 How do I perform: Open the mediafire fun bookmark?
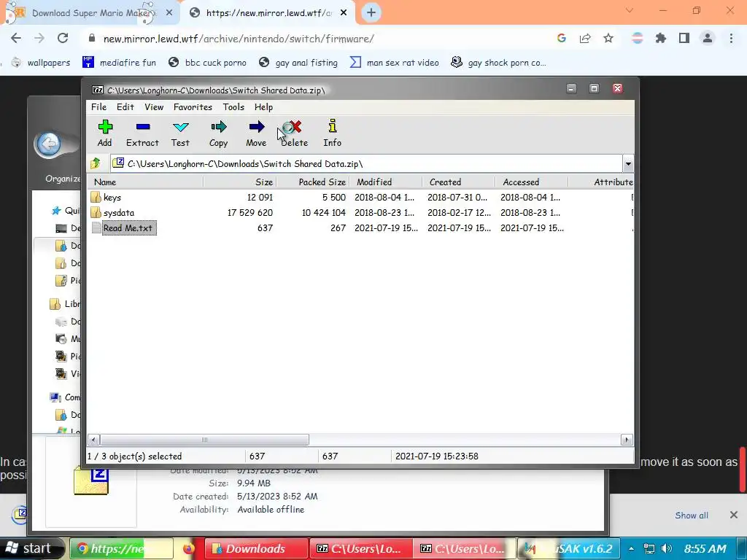tap(119, 63)
